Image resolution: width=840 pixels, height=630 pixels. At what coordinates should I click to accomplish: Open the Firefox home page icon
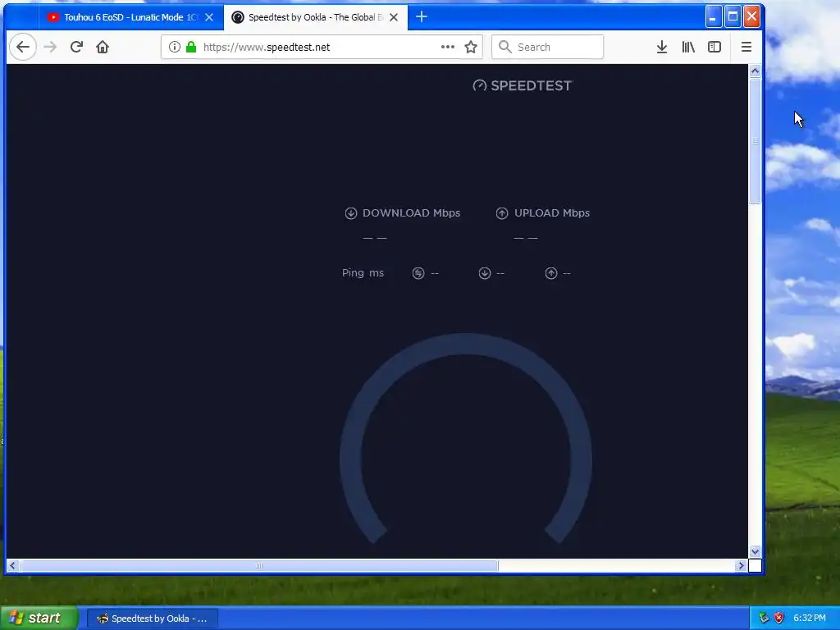click(103, 47)
